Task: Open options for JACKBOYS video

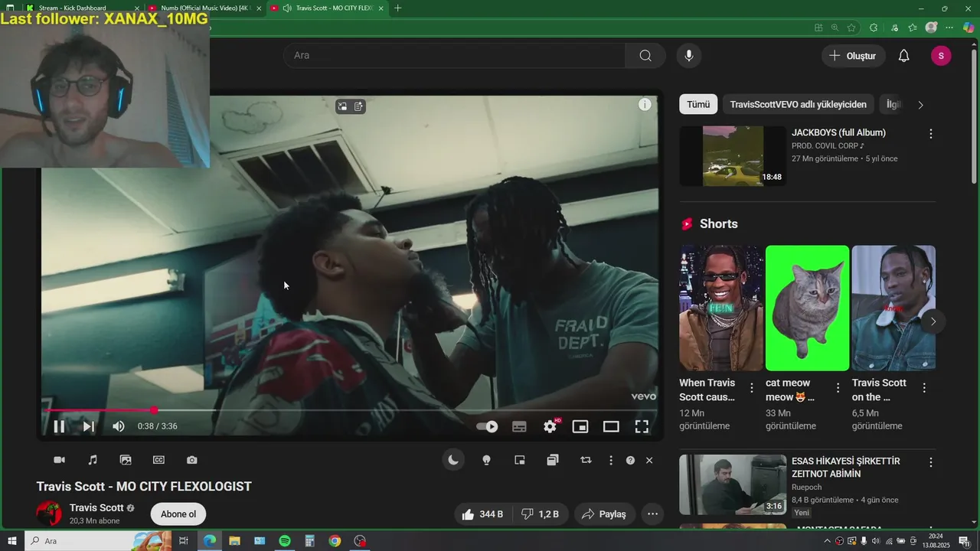Action: pyautogui.click(x=931, y=133)
